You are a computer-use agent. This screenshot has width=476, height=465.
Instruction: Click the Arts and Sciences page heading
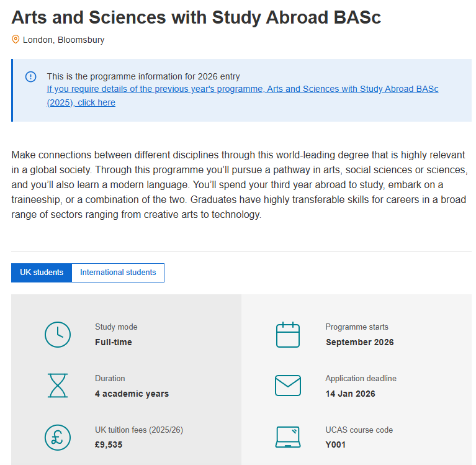pos(196,17)
